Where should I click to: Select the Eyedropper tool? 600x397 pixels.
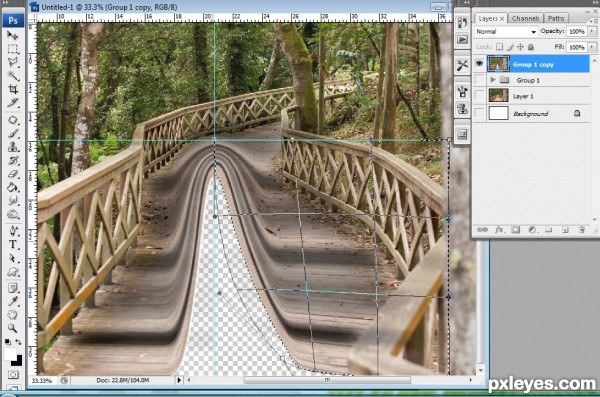tap(13, 301)
